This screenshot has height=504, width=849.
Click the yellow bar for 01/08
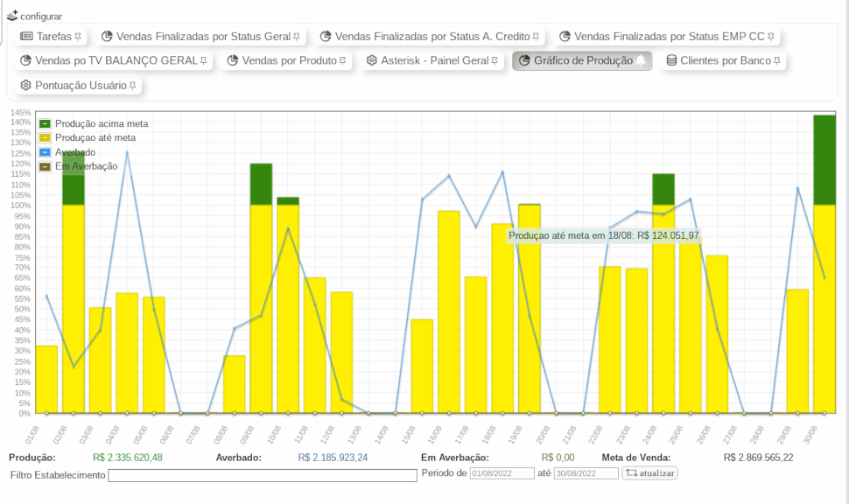tap(46, 380)
